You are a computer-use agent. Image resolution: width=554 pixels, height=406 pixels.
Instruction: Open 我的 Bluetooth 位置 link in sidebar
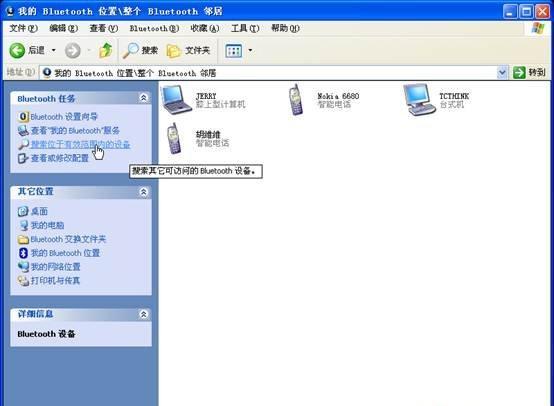(x=65, y=253)
